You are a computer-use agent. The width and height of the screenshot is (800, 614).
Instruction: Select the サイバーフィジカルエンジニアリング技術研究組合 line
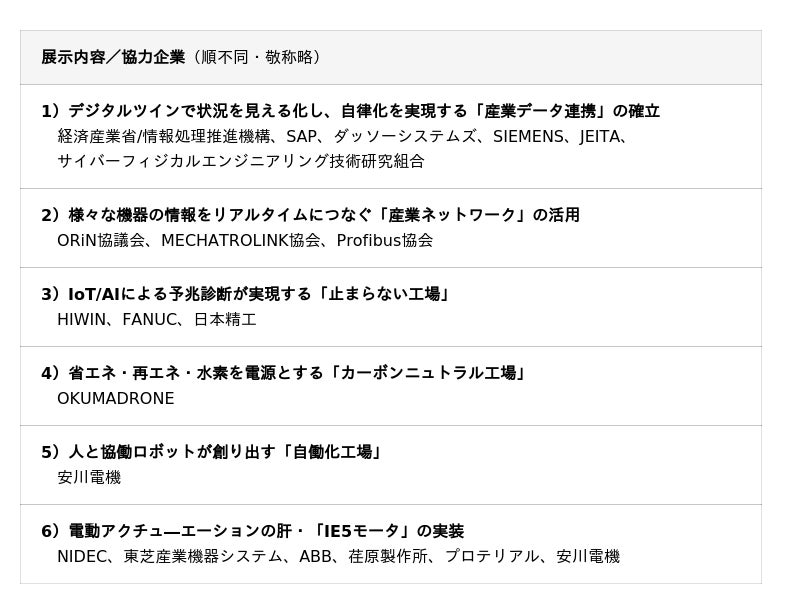(240, 161)
